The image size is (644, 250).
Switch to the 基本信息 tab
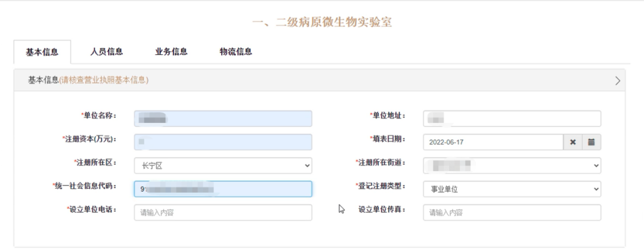[42, 52]
